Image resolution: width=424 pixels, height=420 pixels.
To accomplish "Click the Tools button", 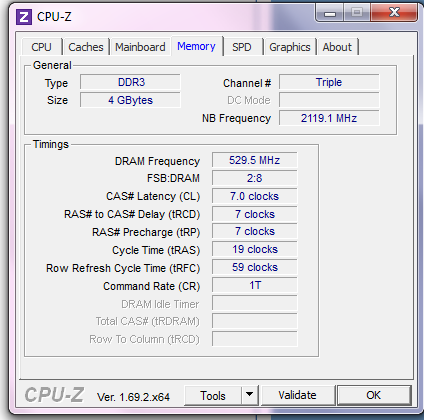I will click(213, 396).
